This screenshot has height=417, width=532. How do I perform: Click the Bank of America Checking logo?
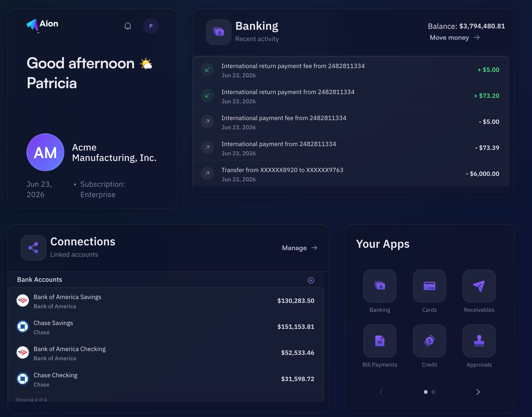tap(23, 352)
